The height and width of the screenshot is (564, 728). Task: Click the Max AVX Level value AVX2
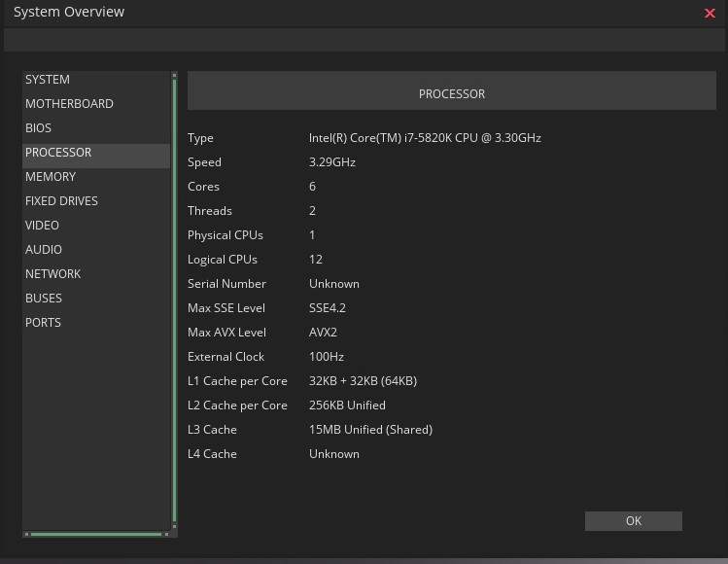click(x=323, y=333)
